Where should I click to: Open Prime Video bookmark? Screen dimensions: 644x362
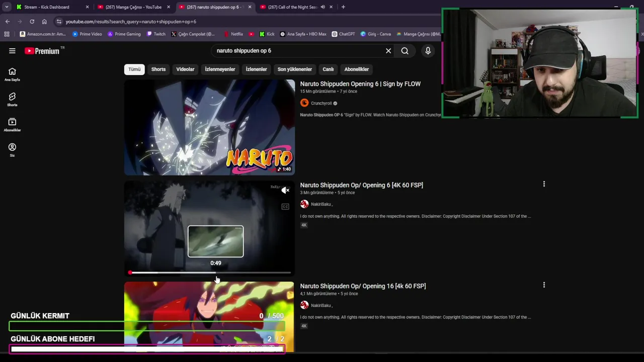click(87, 34)
